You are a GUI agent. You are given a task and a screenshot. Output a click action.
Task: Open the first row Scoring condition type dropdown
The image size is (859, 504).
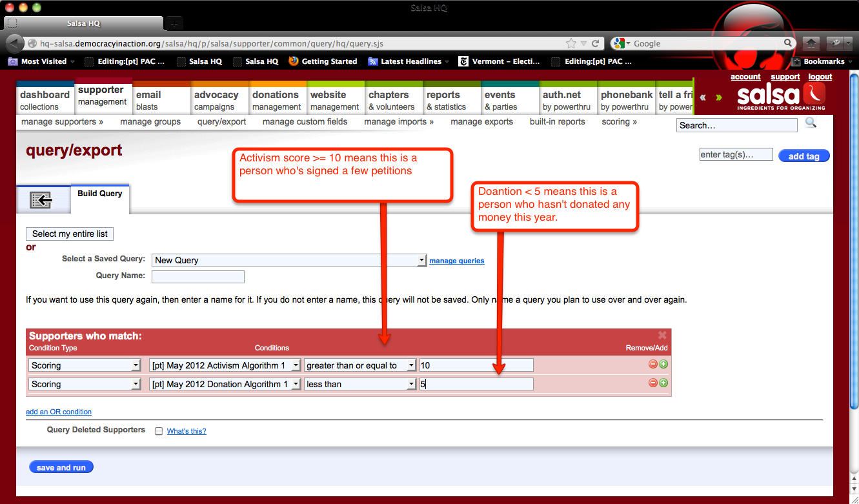[x=85, y=365]
